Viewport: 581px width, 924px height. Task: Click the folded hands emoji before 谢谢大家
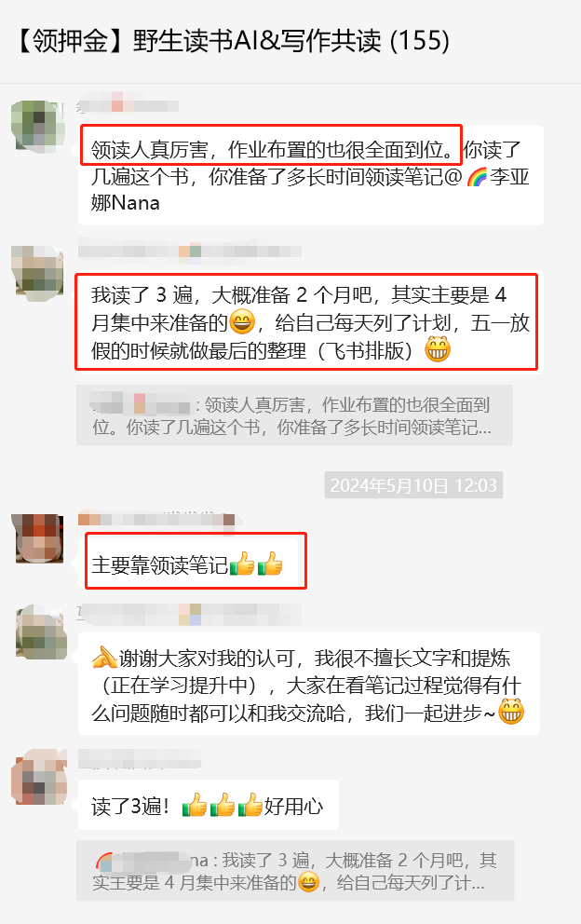click(x=104, y=657)
